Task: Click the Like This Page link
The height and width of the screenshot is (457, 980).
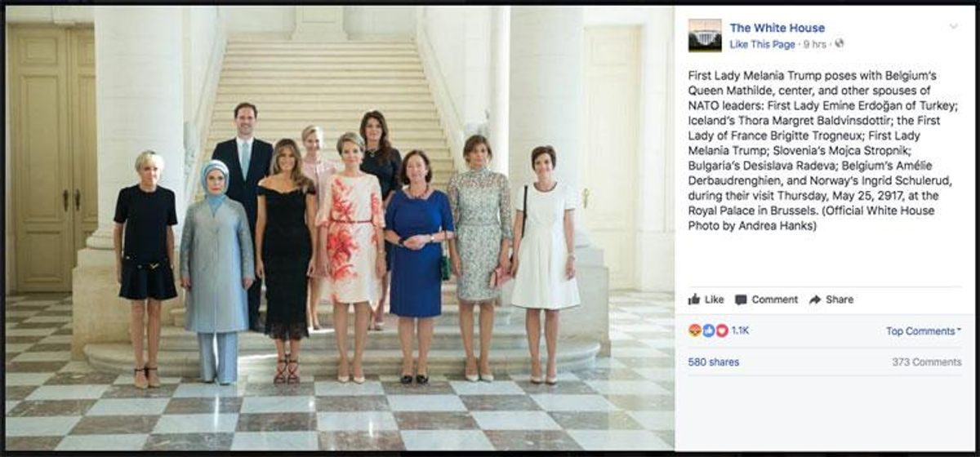Action: 762,43
